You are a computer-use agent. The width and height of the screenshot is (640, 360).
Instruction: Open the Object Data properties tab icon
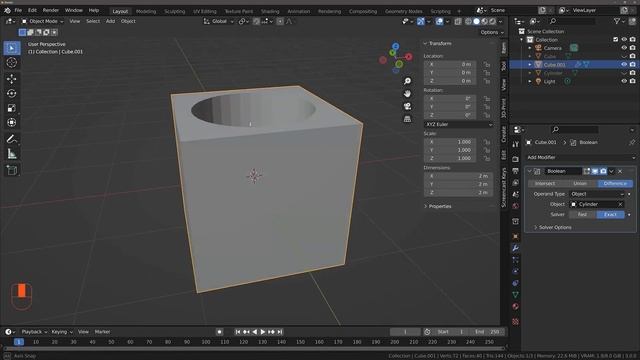pyautogui.click(x=516, y=295)
